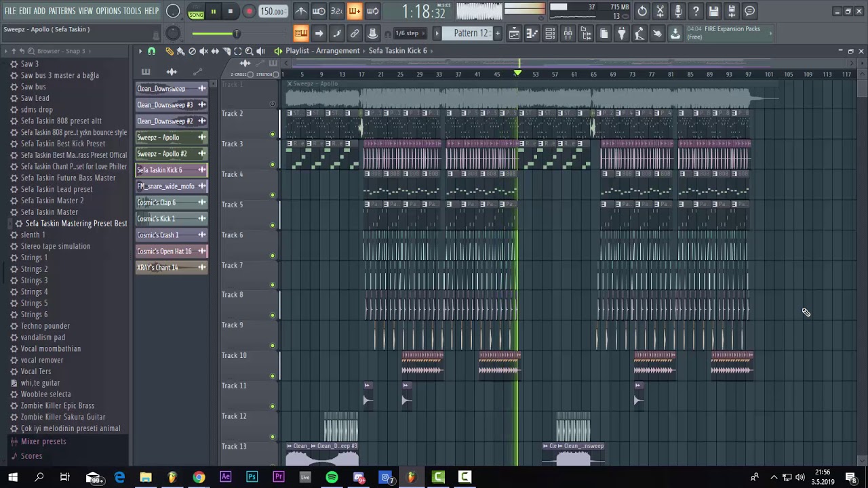Image resolution: width=868 pixels, height=488 pixels.
Task: Stop playback with the stop button
Action: coord(230,12)
